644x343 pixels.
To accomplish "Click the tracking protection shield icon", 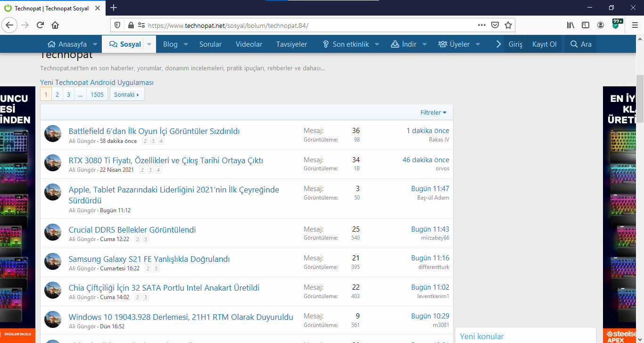I will click(x=117, y=25).
